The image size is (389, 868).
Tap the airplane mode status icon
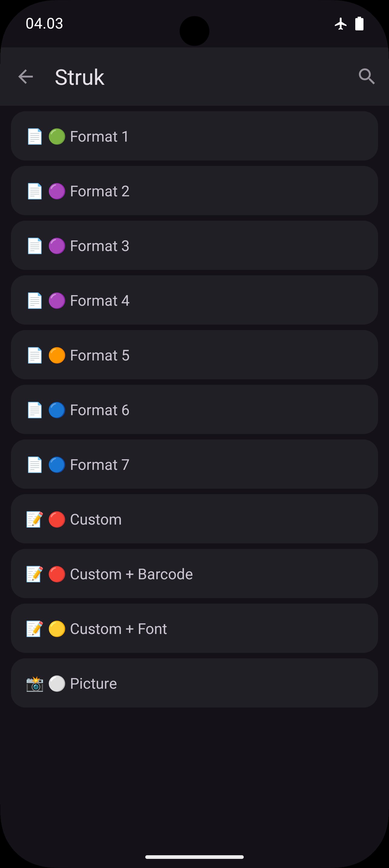[x=340, y=24]
